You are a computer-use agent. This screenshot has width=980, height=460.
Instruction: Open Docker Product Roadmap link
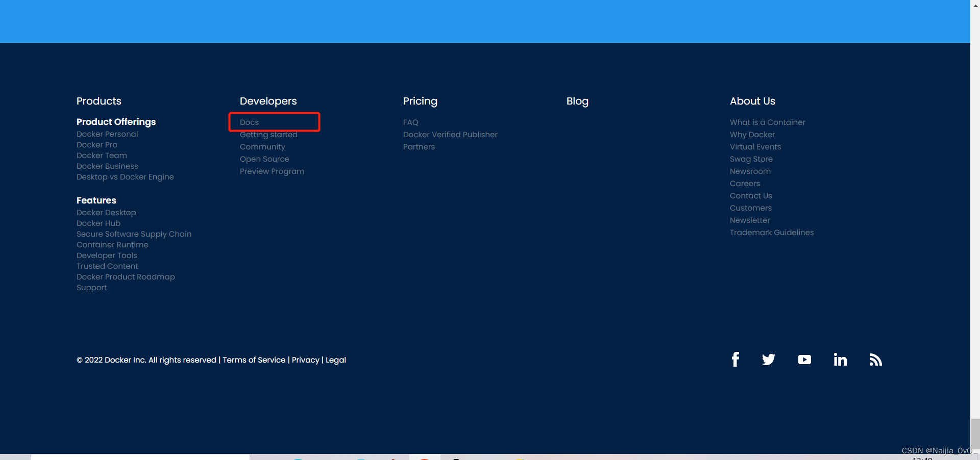[126, 277]
